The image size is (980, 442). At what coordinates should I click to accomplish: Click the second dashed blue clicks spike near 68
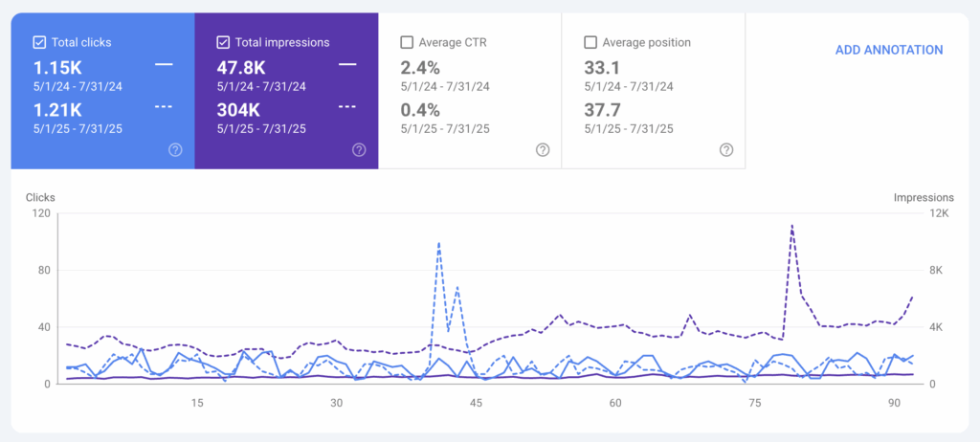[x=457, y=287]
